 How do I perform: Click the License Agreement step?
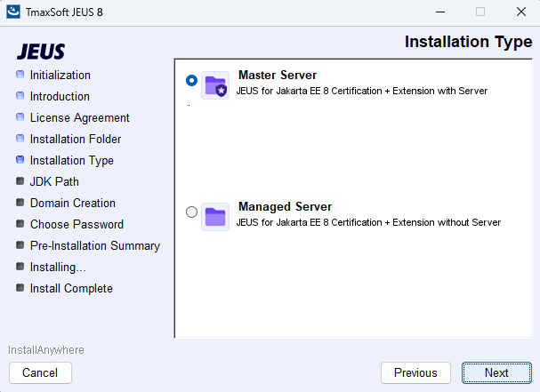point(79,118)
